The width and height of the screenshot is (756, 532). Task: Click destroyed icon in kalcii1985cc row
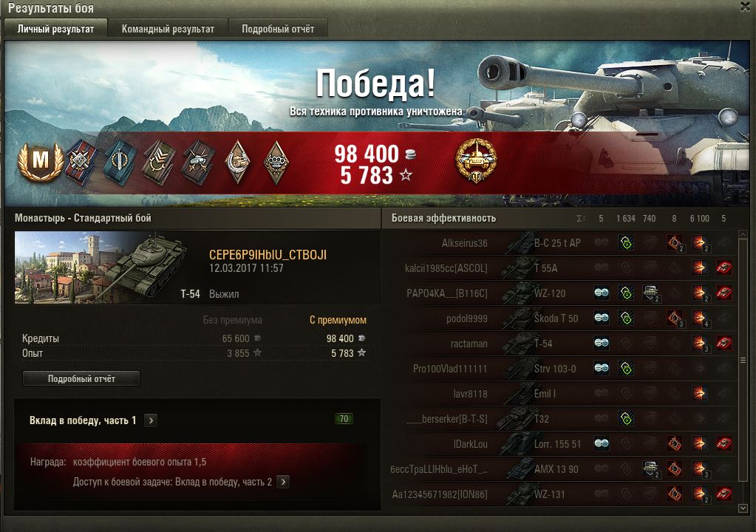coord(723,267)
